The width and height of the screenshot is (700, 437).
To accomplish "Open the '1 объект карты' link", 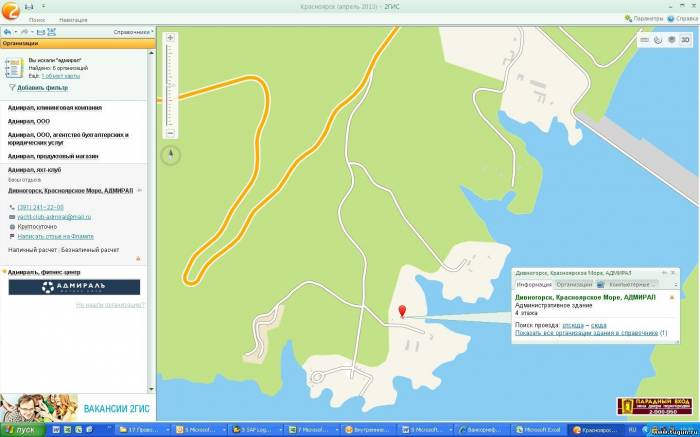I will click(x=61, y=76).
